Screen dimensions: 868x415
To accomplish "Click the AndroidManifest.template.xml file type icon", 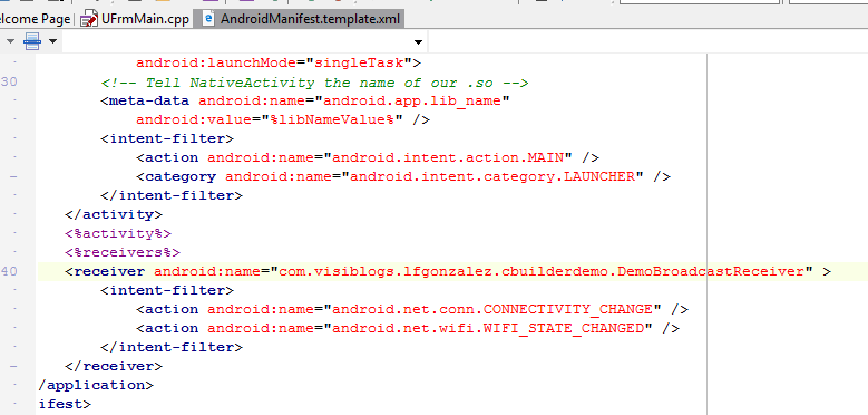I will [209, 19].
